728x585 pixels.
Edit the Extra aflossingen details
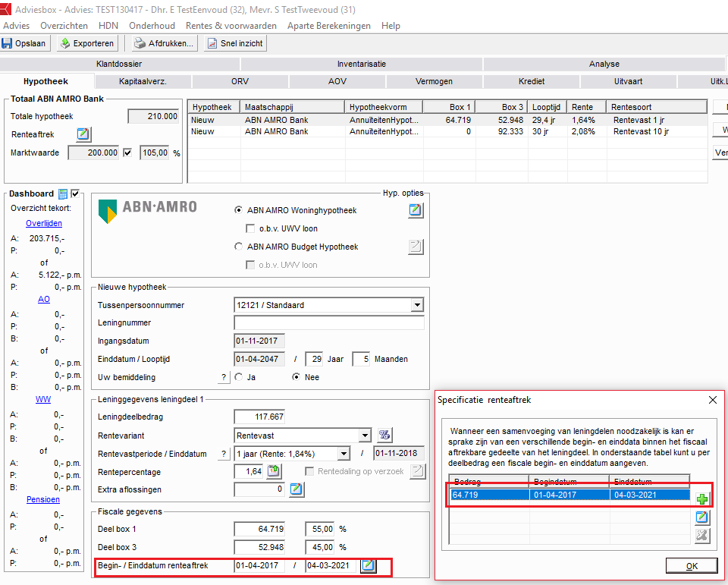click(297, 489)
